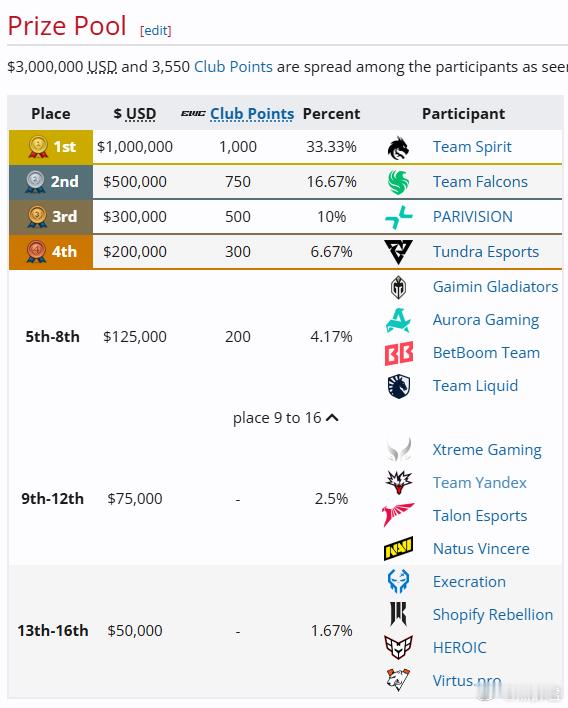Click the Team Liquid horse logo
The image size is (568, 708).
398,387
